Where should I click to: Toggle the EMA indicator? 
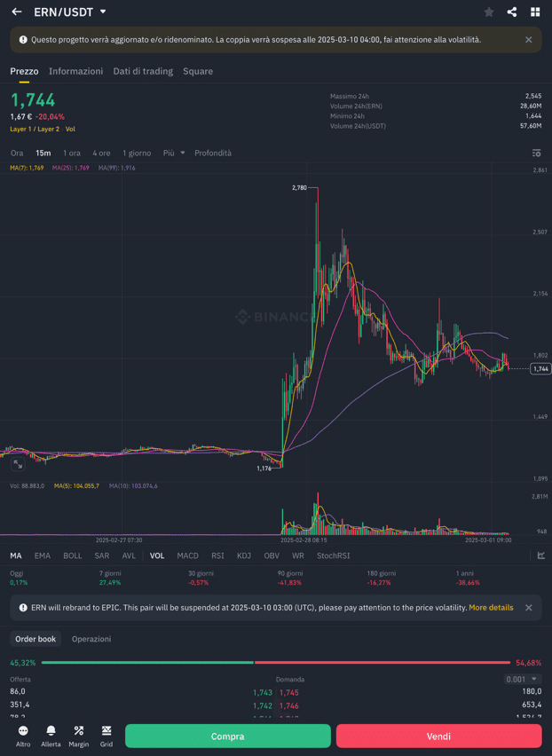coord(43,555)
